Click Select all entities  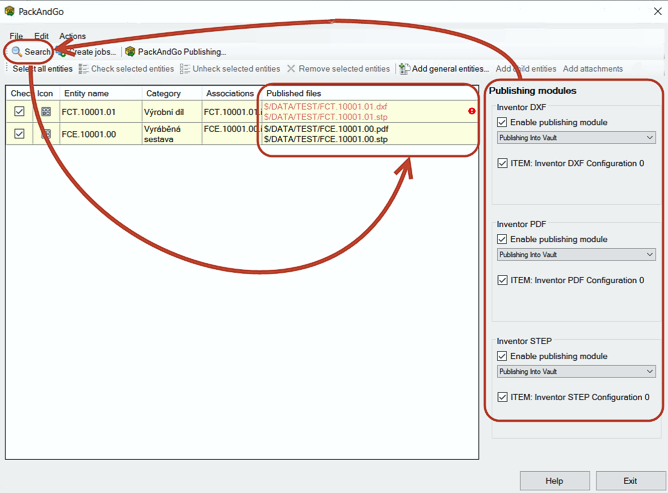(x=43, y=69)
